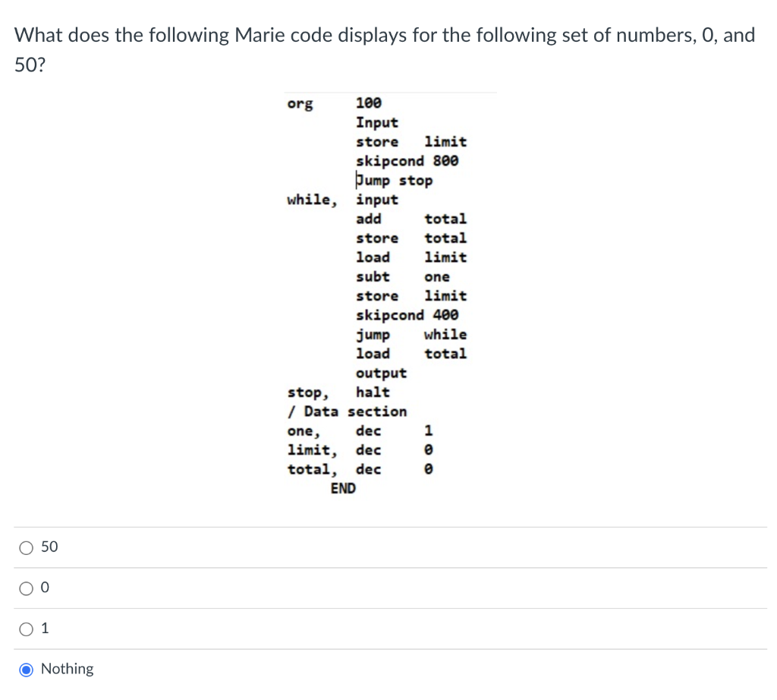Click the END keyword in code
The height and width of the screenshot is (700, 777).
coord(344,488)
